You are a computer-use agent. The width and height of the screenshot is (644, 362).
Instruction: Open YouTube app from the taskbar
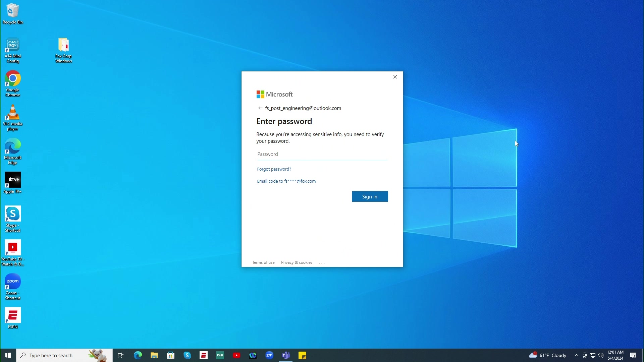(236, 355)
